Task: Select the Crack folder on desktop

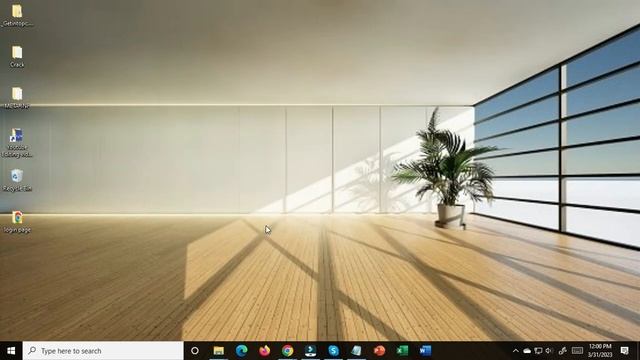Action: [17, 57]
